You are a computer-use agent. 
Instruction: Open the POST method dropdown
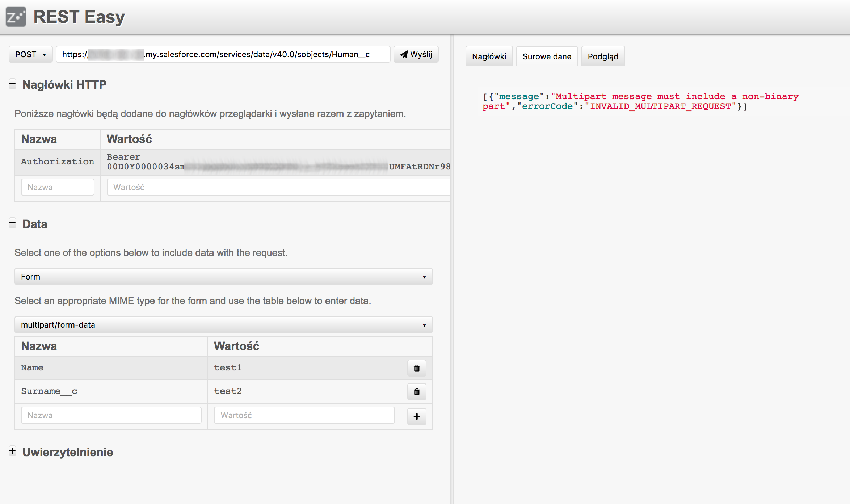(x=30, y=54)
